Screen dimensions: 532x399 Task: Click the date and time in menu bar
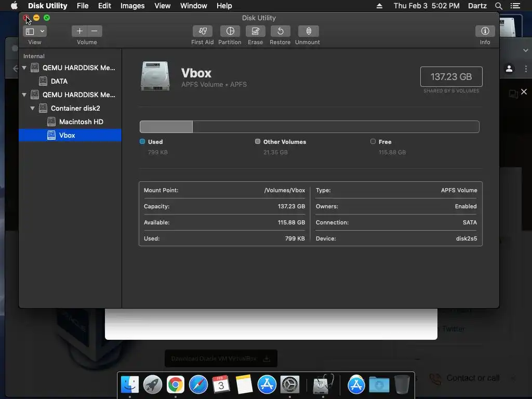427,6
